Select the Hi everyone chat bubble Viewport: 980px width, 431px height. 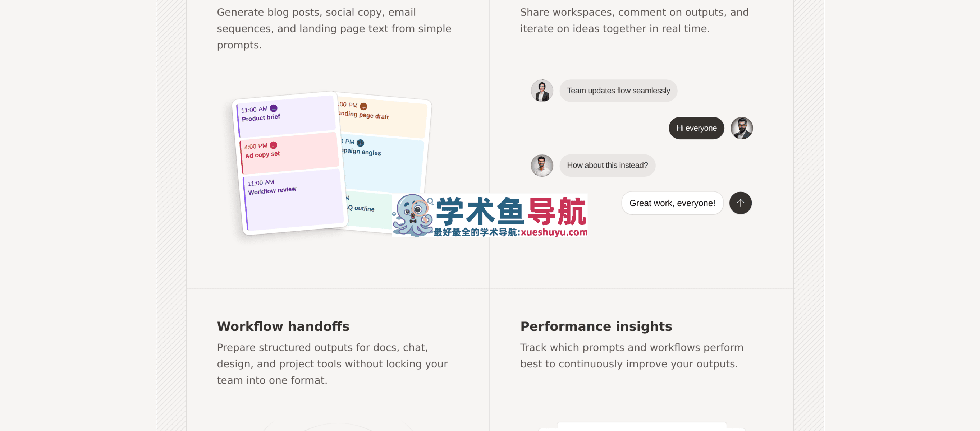pos(696,128)
